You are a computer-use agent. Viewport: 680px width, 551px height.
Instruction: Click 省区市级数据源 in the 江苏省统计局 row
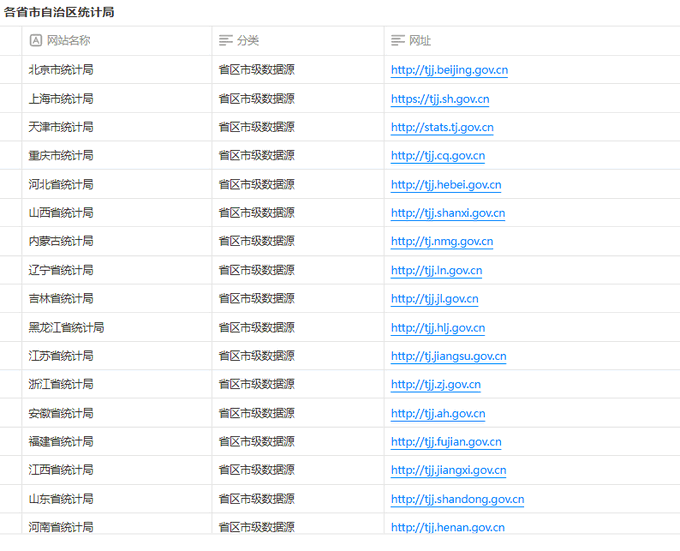pos(257,356)
